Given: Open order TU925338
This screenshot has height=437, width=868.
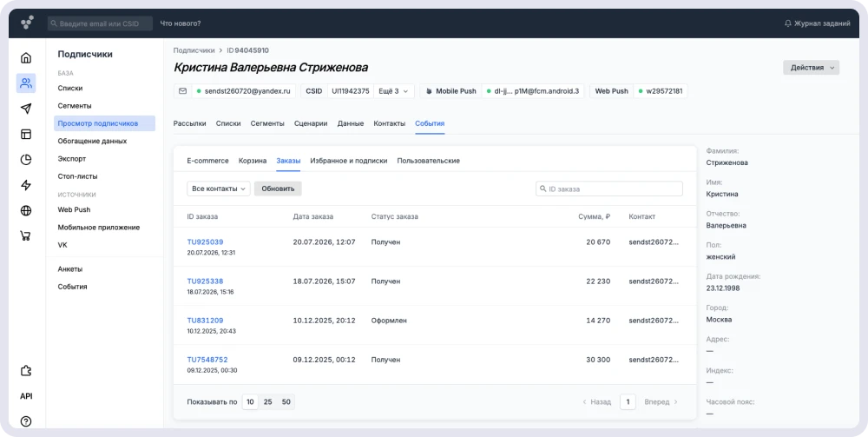Looking at the screenshot, I should (205, 281).
